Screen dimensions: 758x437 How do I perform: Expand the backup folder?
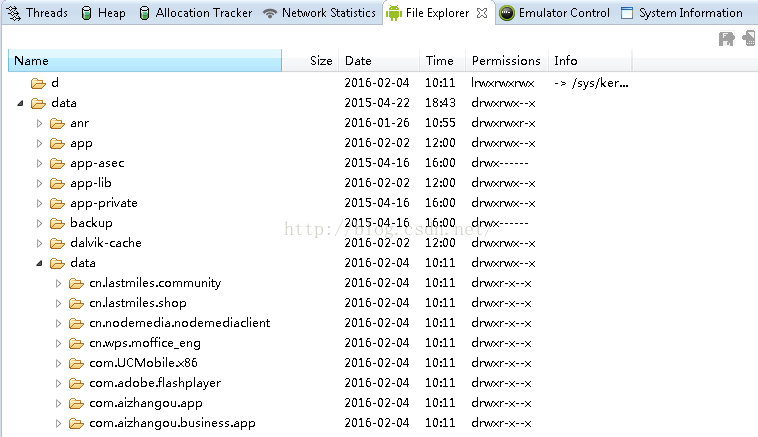click(x=40, y=223)
